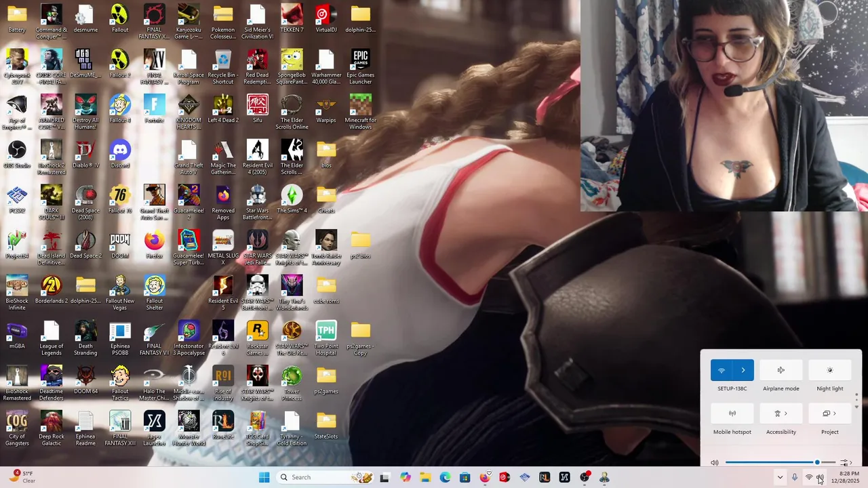Select the Cheats folder
This screenshot has width=868, height=488.
click(x=326, y=199)
